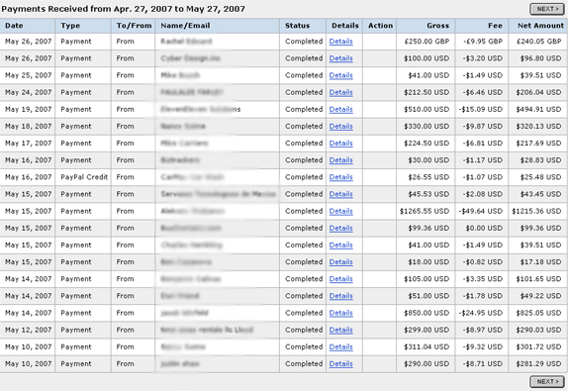Select the May 18, 2007 date cell
Viewport: 568px width, 392px height.
29,127
